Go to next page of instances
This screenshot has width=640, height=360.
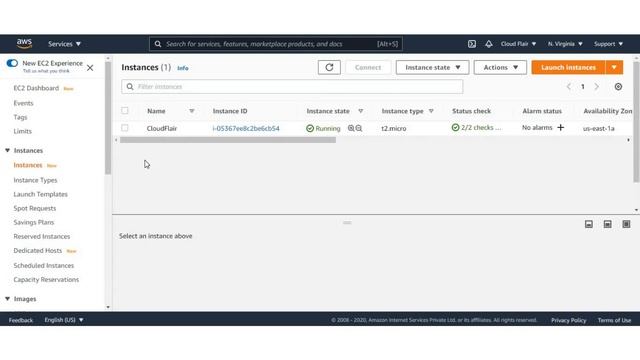tap(596, 87)
